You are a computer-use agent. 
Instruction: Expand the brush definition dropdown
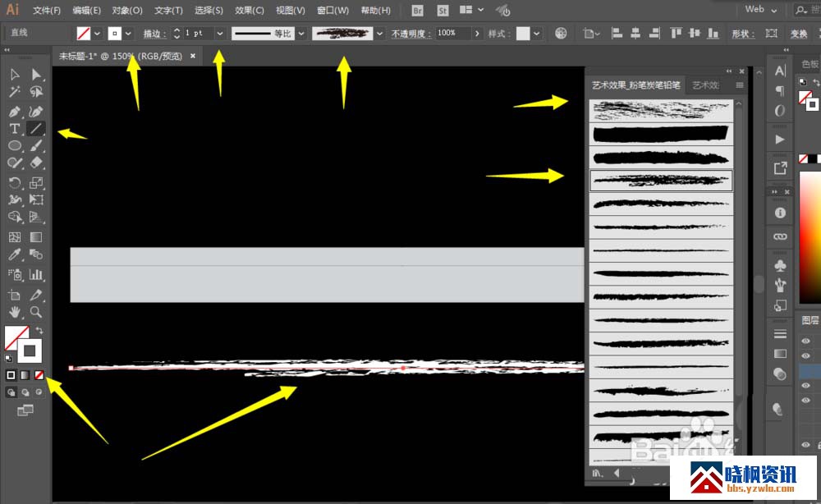[x=378, y=34]
